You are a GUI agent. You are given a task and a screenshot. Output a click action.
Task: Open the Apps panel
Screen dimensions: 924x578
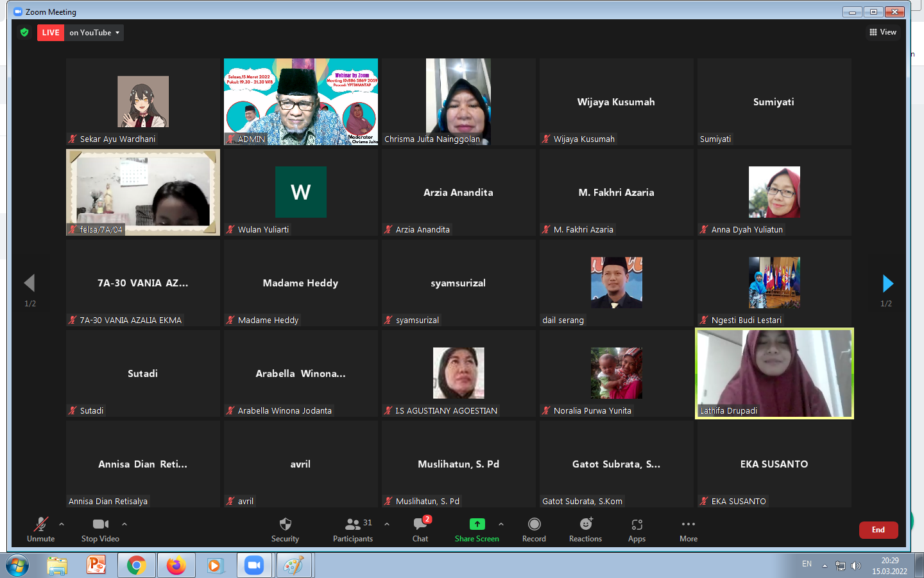pos(637,530)
